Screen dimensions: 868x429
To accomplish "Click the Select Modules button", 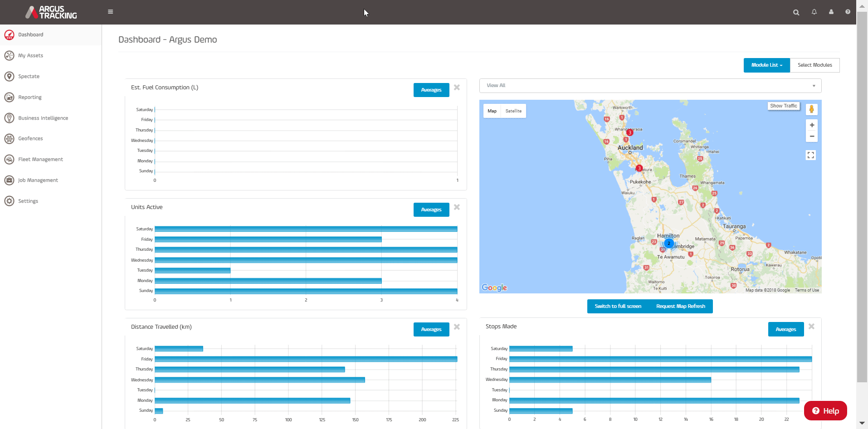I will point(814,65).
